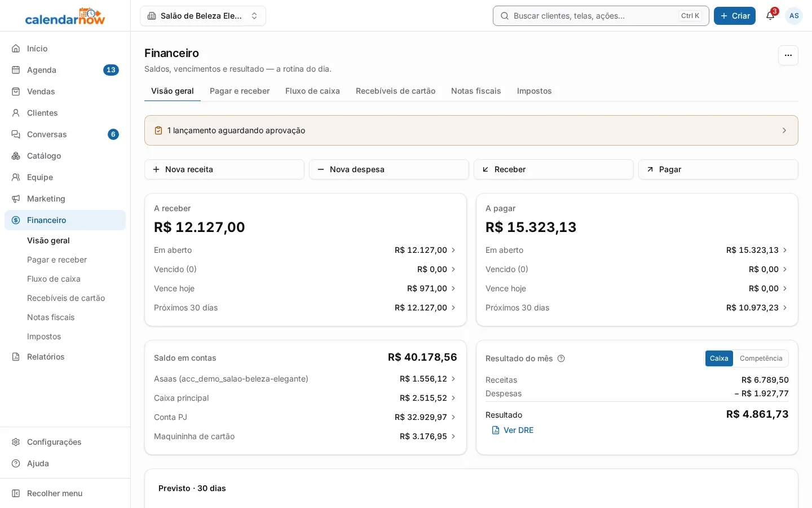Screen dimensions: 812x508
Task: Click the help icon beside Resultado do mês
Action: (561, 358)
